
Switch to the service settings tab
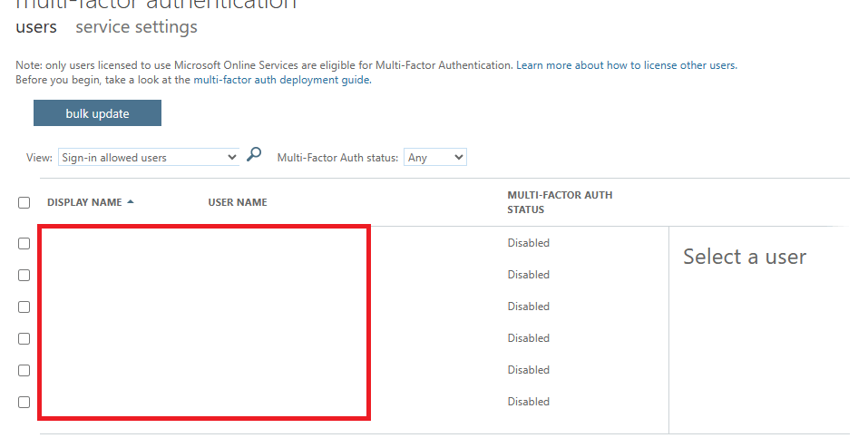136,27
